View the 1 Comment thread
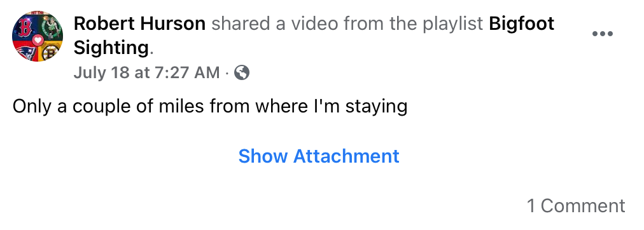Screen dimensions: 644x230 576,206
